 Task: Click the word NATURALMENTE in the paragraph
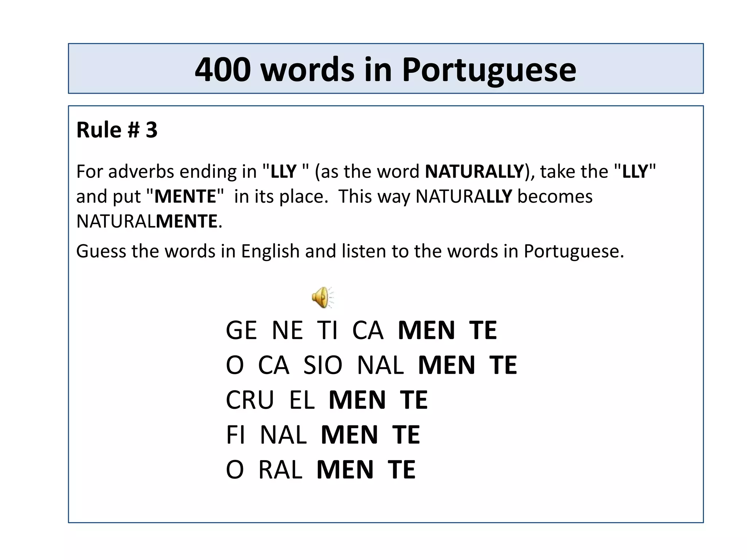[x=147, y=221]
